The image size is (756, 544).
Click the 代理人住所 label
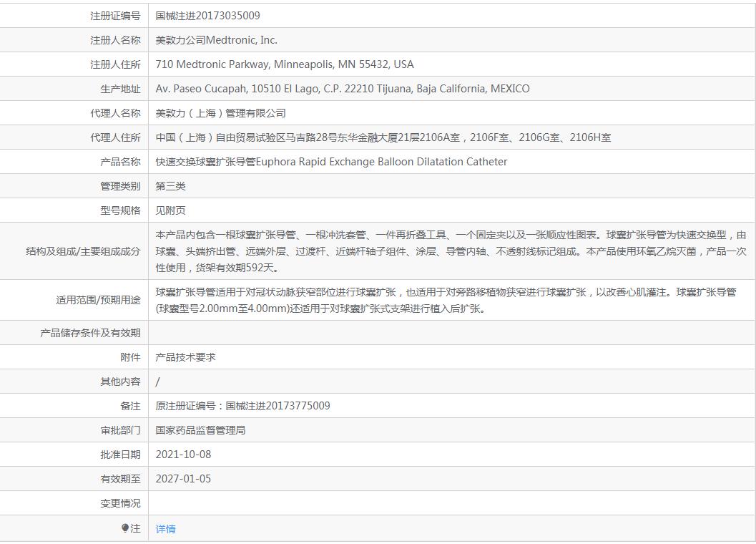pos(115,137)
